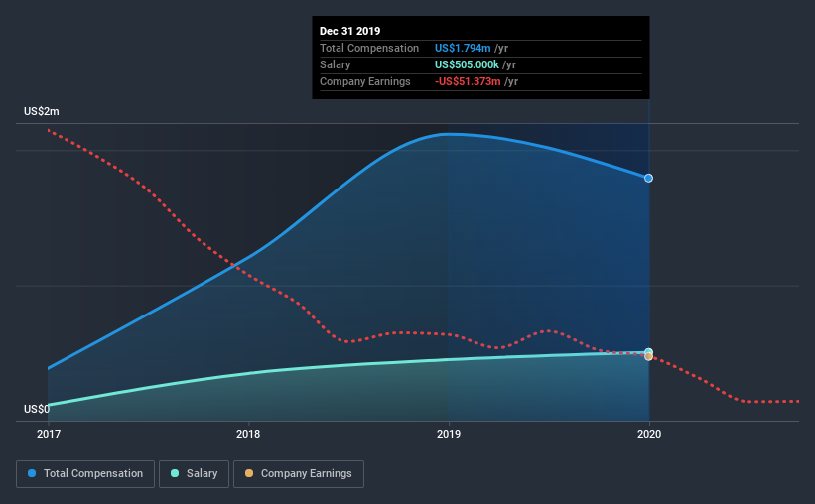
Task: Click the Dec 31 2019 tooltip heading
Action: pyautogui.click(x=349, y=31)
